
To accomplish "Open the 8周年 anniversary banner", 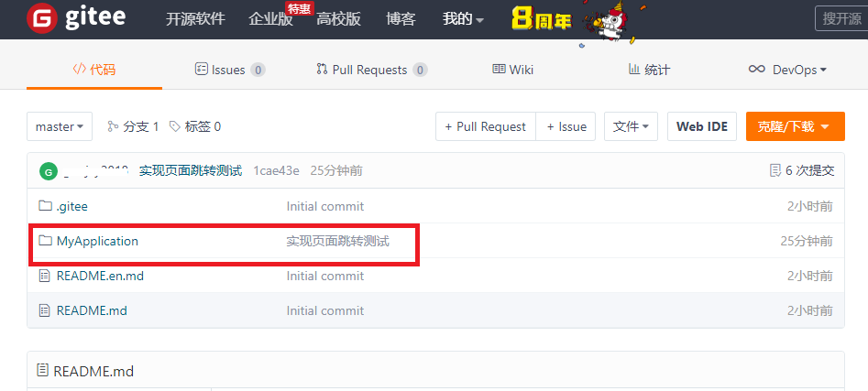I will (x=572, y=22).
